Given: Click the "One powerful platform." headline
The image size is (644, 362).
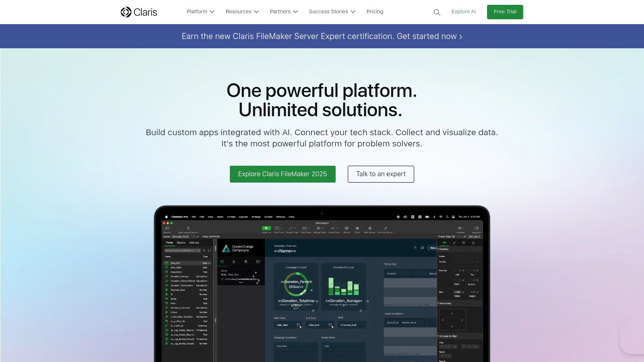Looking at the screenshot, I should coord(322,90).
